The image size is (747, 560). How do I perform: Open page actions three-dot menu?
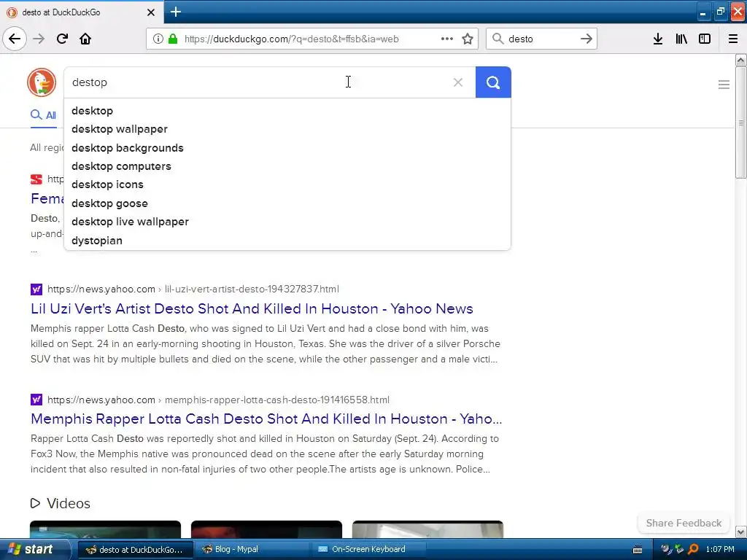(447, 39)
